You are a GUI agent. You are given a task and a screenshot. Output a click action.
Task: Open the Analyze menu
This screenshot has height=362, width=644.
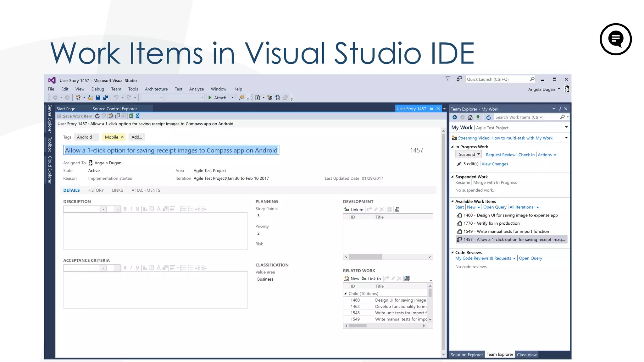click(197, 89)
